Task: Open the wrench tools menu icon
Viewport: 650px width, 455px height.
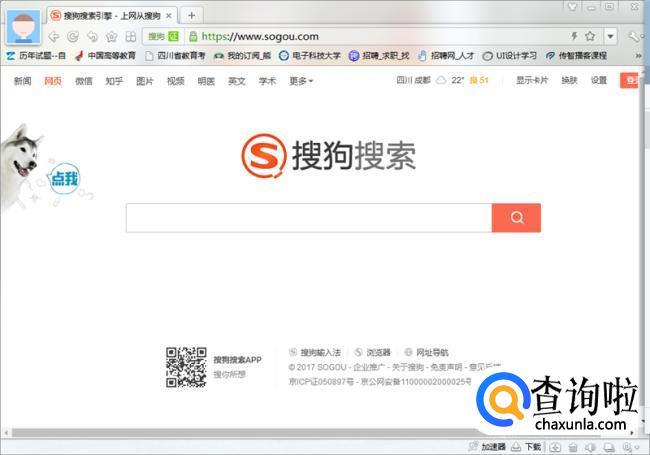Action: tap(634, 36)
